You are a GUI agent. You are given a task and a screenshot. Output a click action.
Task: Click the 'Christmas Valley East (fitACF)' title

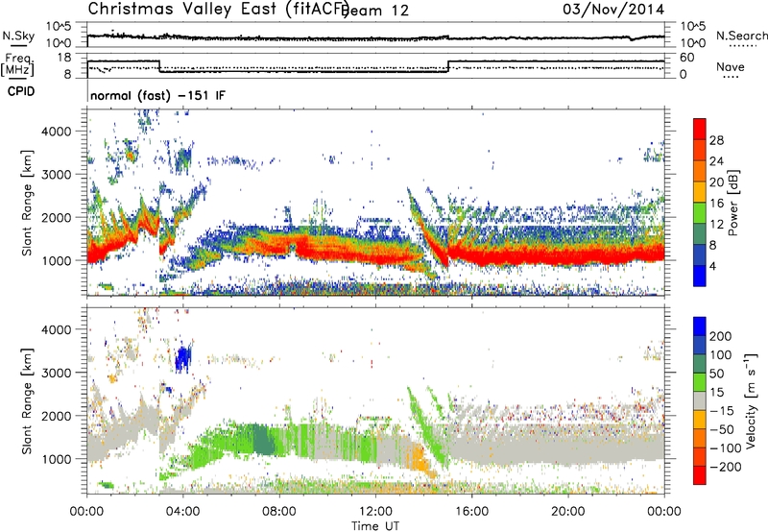click(x=218, y=10)
